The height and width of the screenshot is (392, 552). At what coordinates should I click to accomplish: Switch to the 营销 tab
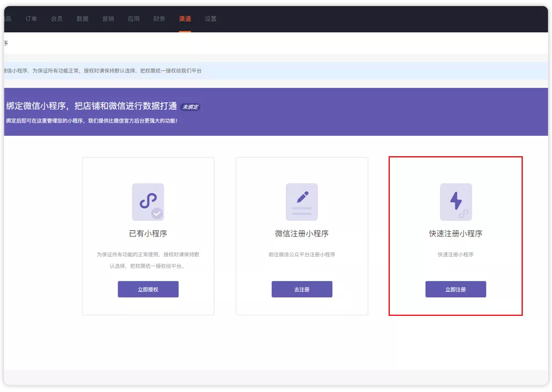108,19
